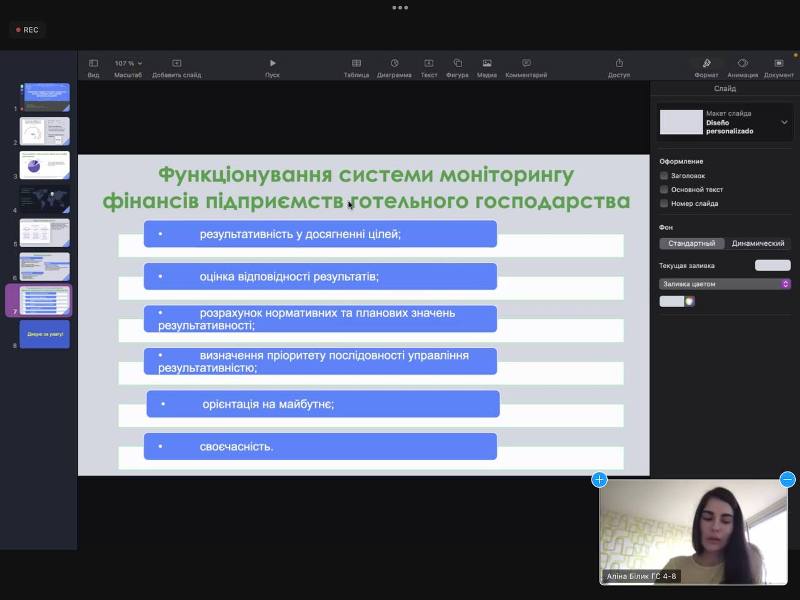Expand the slide layout (Макет слайда) chooser

pyautogui.click(x=784, y=122)
